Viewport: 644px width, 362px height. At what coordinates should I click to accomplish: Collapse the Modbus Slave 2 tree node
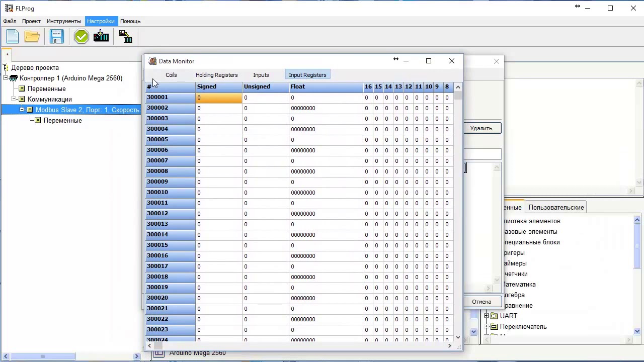22,110
